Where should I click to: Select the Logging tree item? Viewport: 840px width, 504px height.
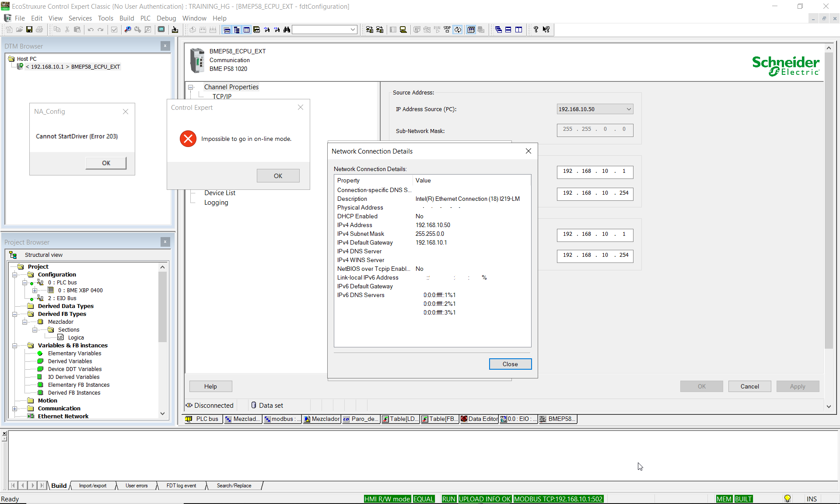click(x=216, y=203)
